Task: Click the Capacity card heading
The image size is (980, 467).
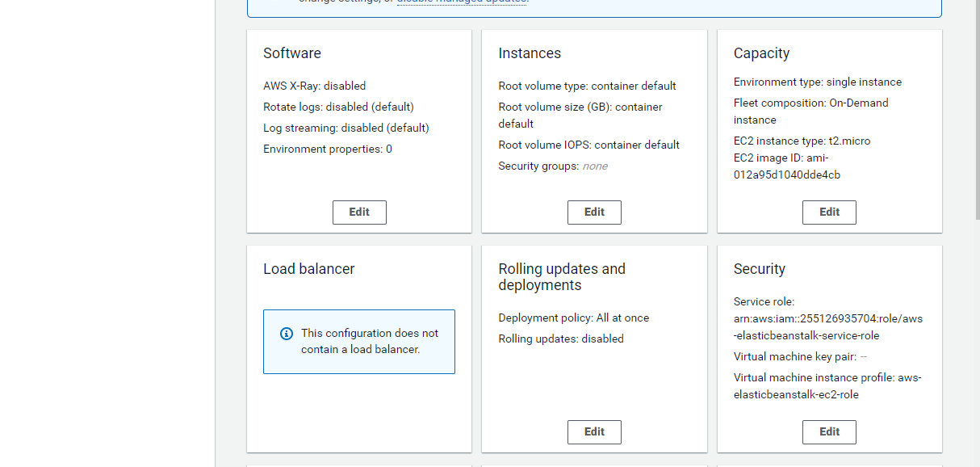Action: pyautogui.click(x=761, y=53)
